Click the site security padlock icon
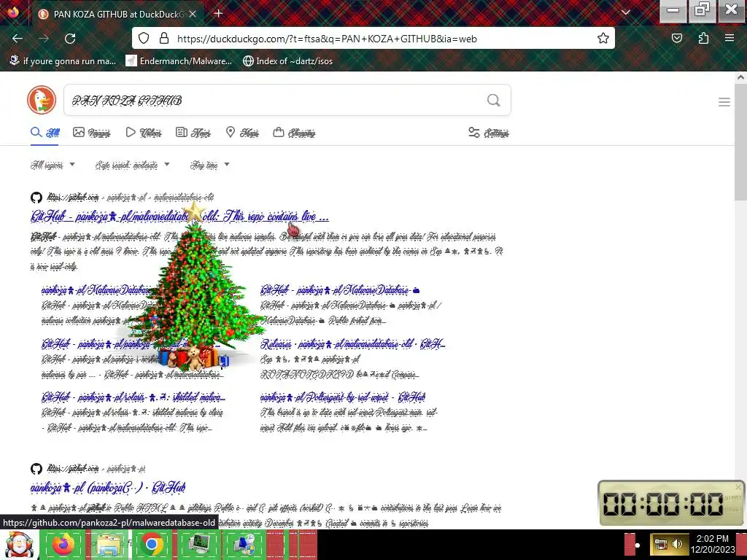This screenshot has width=747, height=560. click(164, 39)
